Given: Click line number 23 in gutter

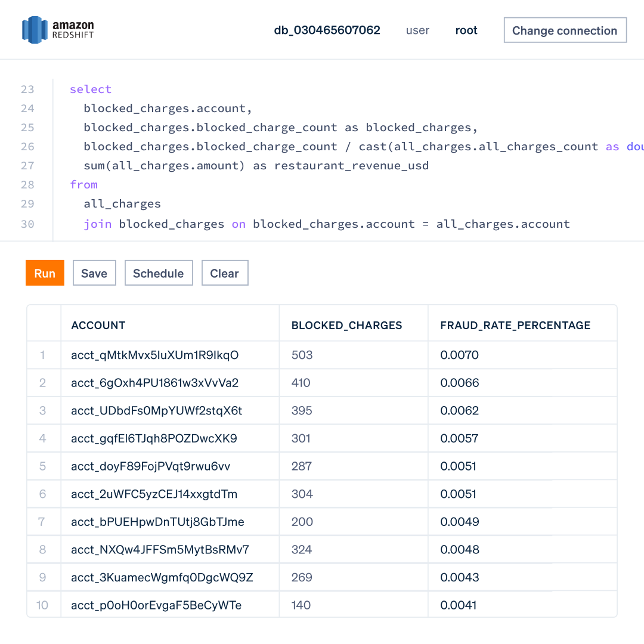Looking at the screenshot, I should coord(27,89).
